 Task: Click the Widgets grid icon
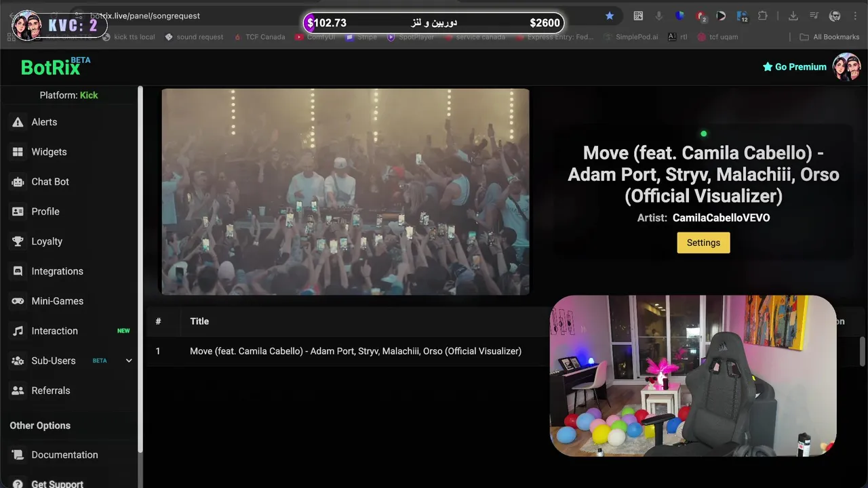coord(18,152)
